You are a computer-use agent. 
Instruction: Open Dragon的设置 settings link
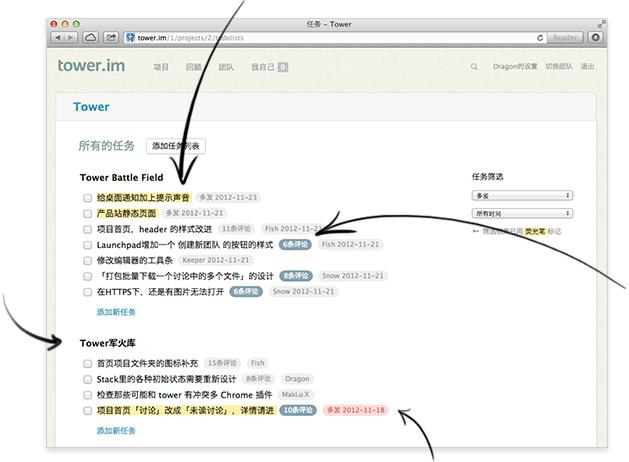click(515, 67)
